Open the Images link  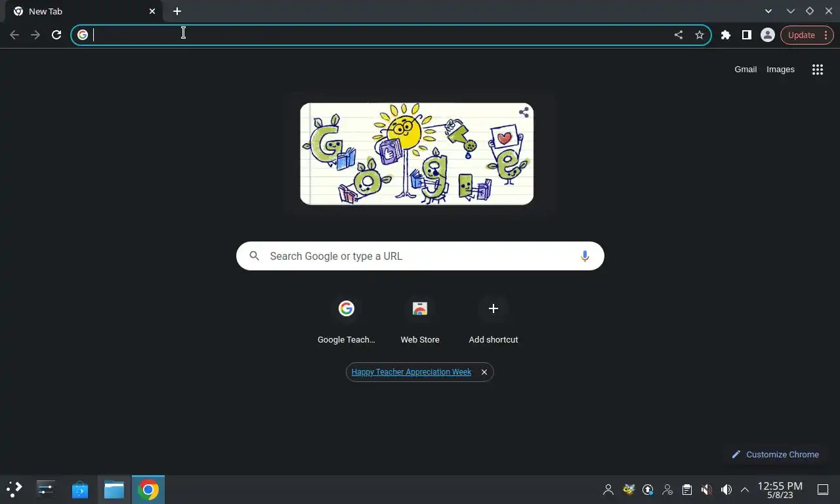[x=780, y=69]
